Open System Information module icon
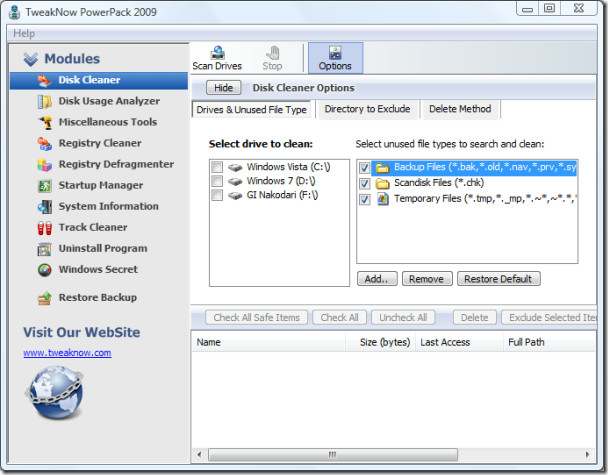Viewport: 608px width, 475px height. [45, 207]
